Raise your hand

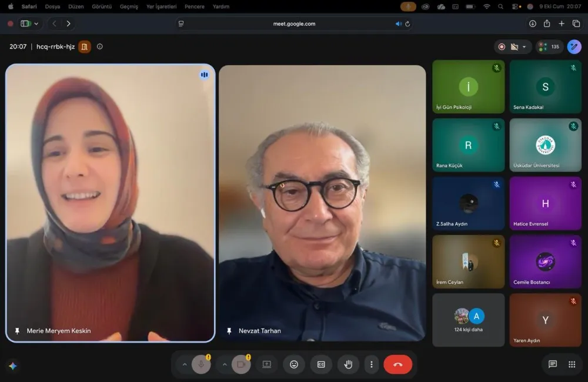[348, 364]
